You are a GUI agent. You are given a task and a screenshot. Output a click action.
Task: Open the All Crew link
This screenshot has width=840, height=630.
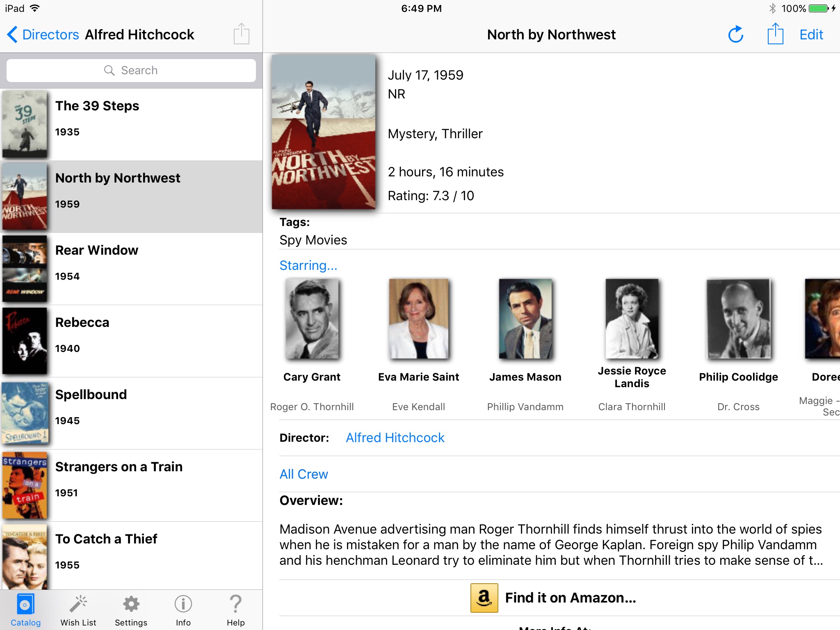coord(304,474)
